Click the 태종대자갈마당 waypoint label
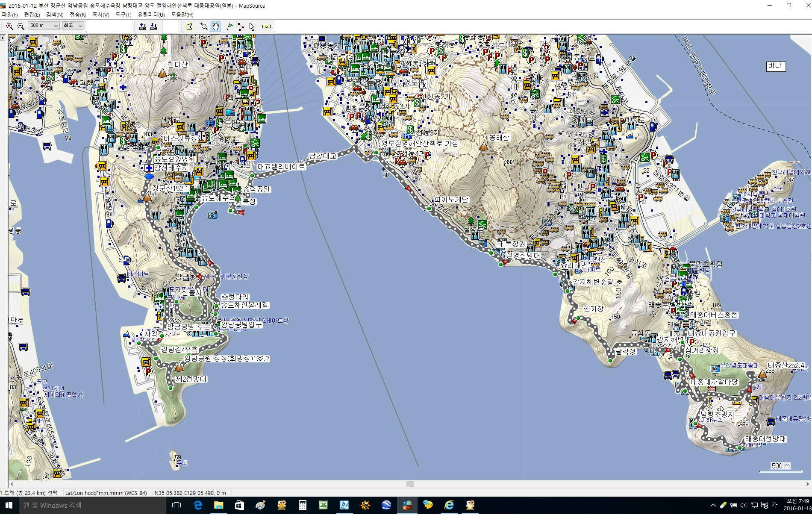 point(714,382)
